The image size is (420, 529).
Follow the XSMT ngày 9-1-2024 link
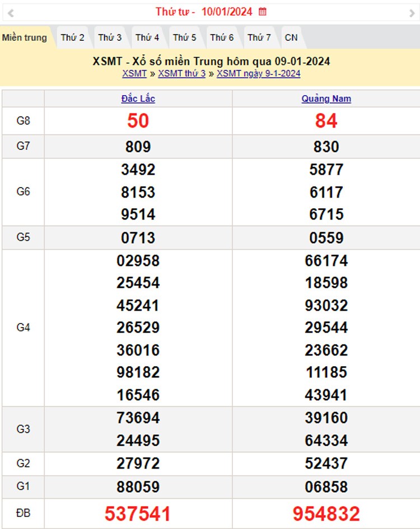[x=259, y=73]
